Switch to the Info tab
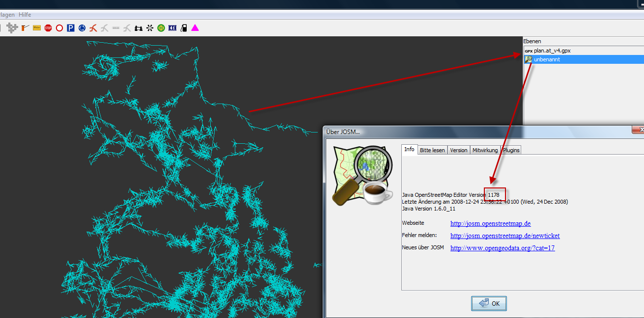 tap(409, 149)
